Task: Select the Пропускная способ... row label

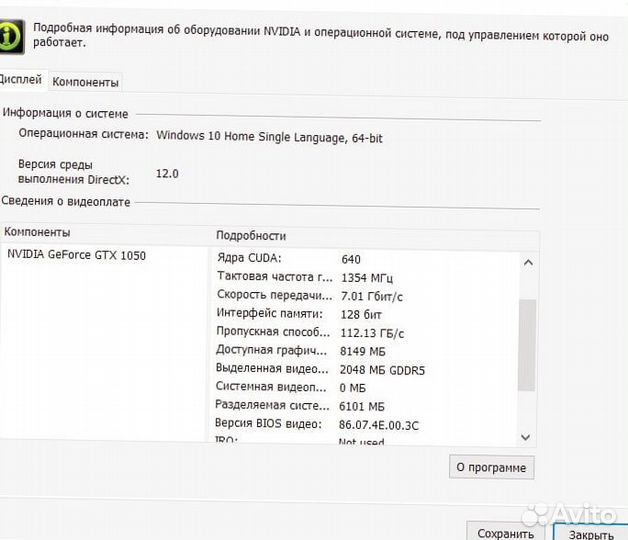Action: tap(273, 332)
